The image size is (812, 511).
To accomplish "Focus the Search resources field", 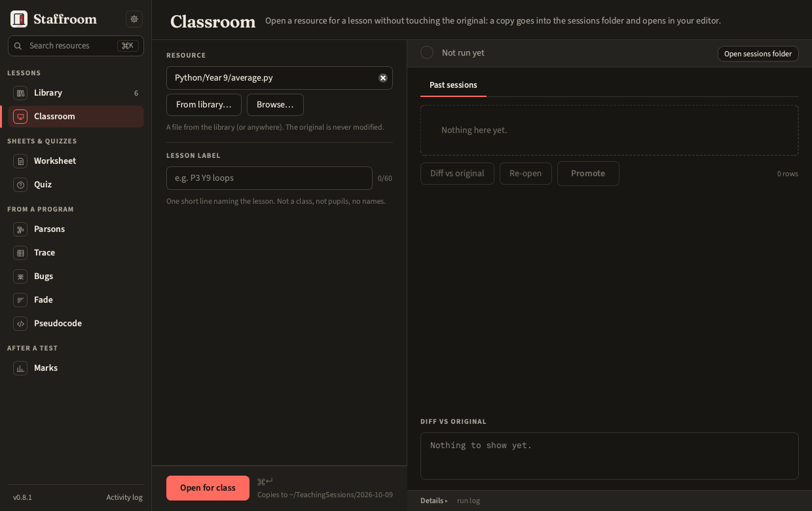I will pyautogui.click(x=76, y=46).
